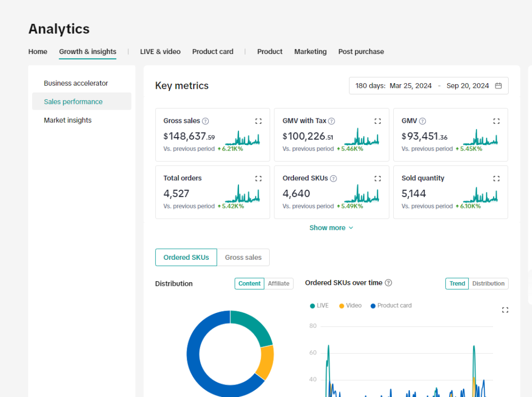The height and width of the screenshot is (397, 532).
Task: Click the 6.21K% gross sales change
Action: point(230,149)
